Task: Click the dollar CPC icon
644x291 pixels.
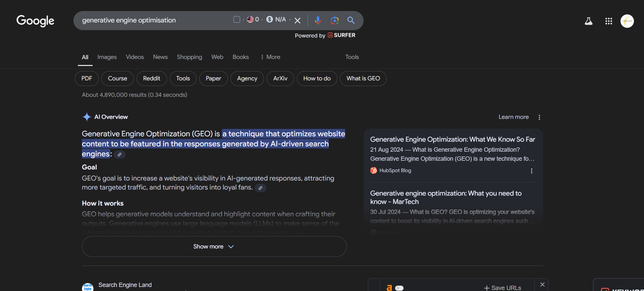Action: click(270, 19)
